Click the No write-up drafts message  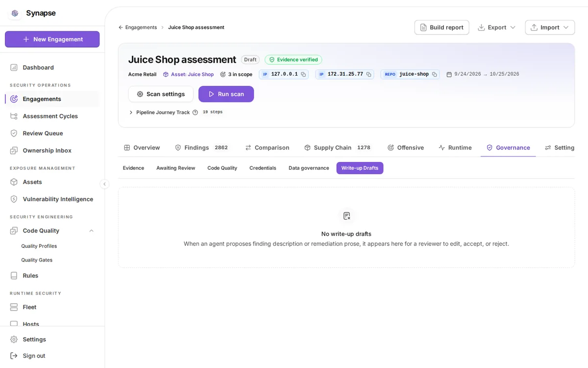point(346,234)
